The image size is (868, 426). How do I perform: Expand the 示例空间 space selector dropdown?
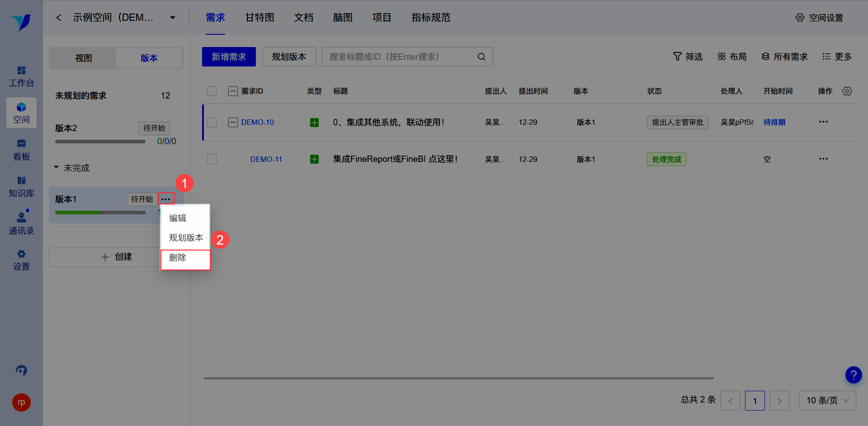tap(172, 18)
